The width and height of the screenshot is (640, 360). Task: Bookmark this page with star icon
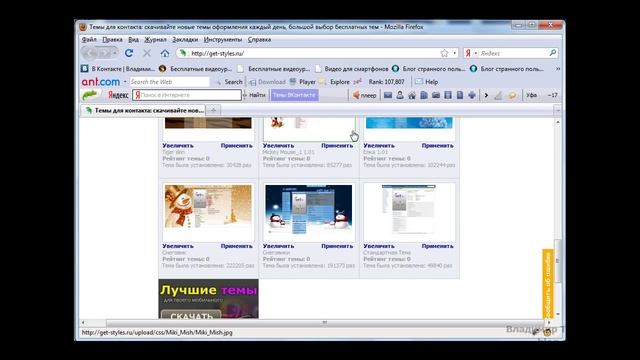(x=444, y=53)
